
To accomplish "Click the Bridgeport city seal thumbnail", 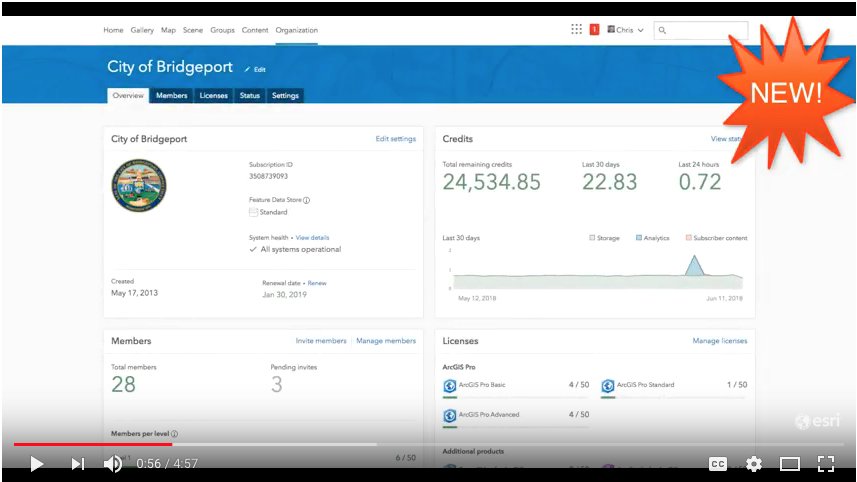I will click(139, 186).
